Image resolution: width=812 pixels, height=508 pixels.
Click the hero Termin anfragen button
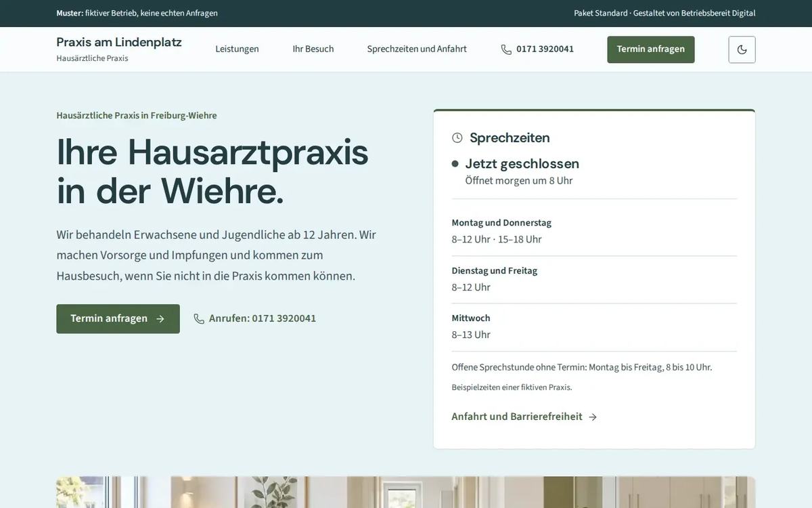coord(118,318)
